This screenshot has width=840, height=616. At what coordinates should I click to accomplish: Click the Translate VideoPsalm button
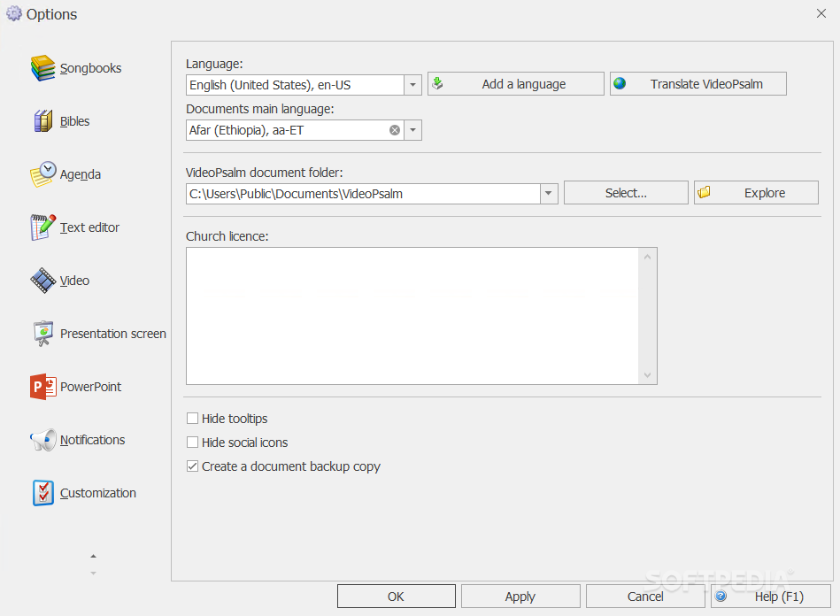(698, 84)
